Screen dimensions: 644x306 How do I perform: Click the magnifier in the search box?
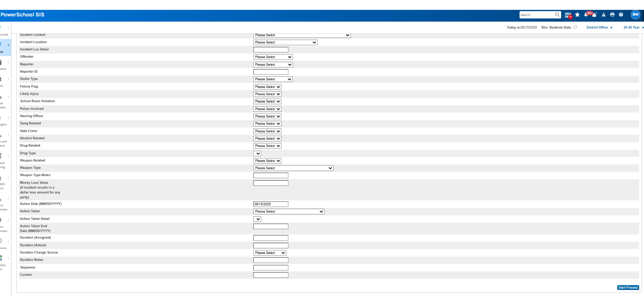[x=557, y=15]
